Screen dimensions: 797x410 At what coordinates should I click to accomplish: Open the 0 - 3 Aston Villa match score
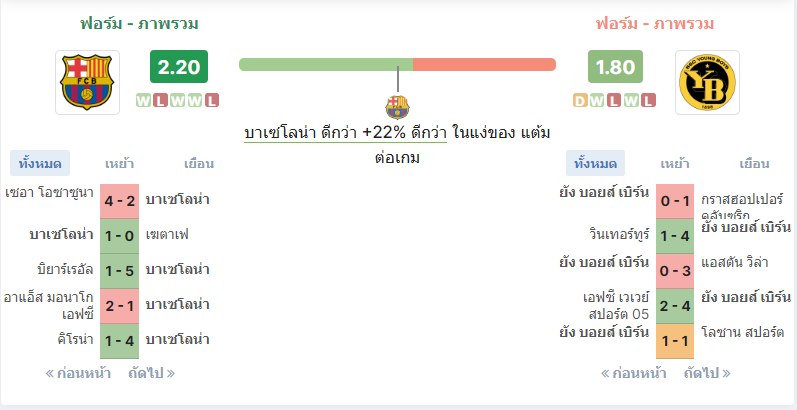675,271
